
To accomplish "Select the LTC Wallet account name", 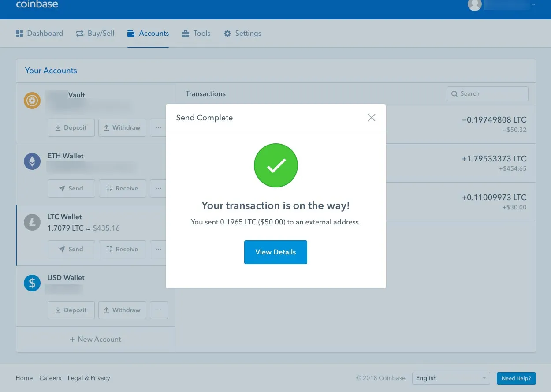I will [x=65, y=217].
